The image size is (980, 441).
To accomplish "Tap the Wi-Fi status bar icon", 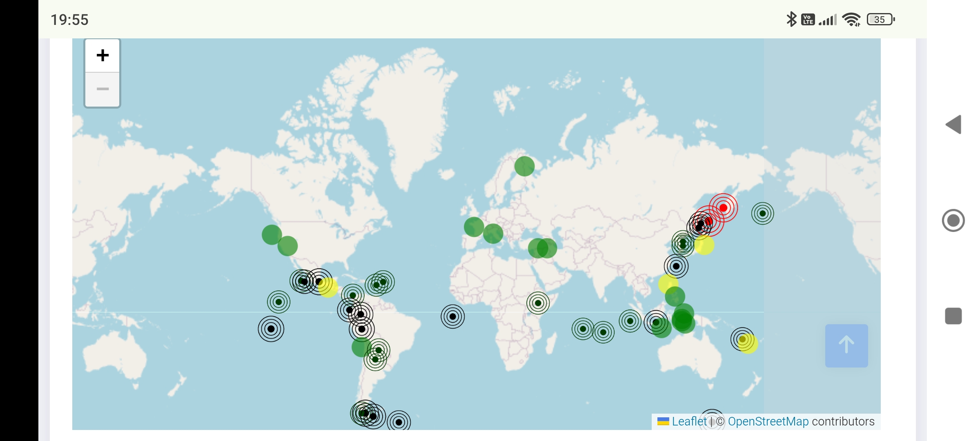I will (851, 19).
